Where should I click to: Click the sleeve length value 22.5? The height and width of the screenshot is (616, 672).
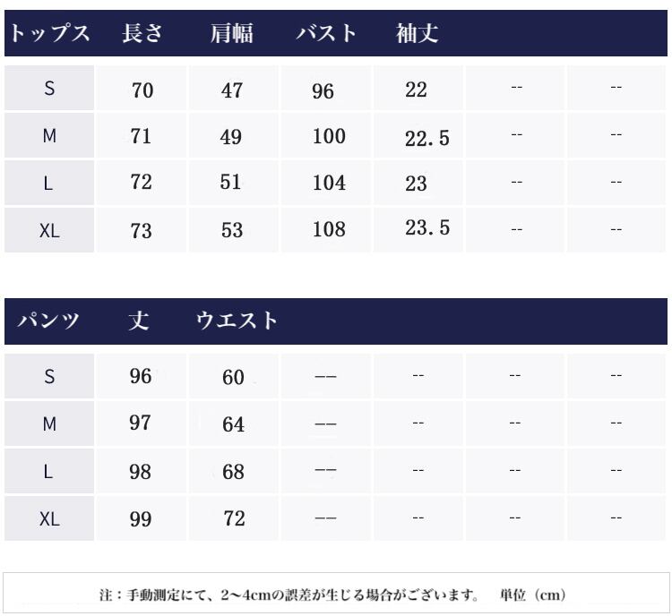(x=426, y=137)
